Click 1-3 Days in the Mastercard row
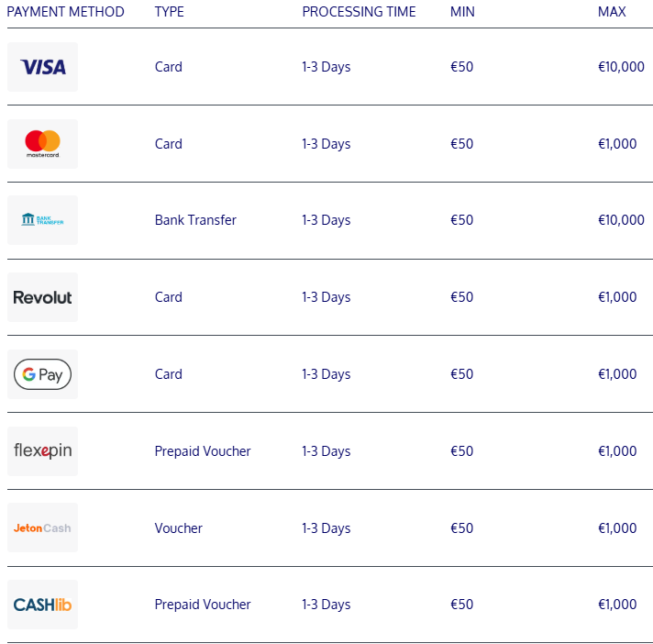This screenshot has height=644, width=653. (x=326, y=144)
